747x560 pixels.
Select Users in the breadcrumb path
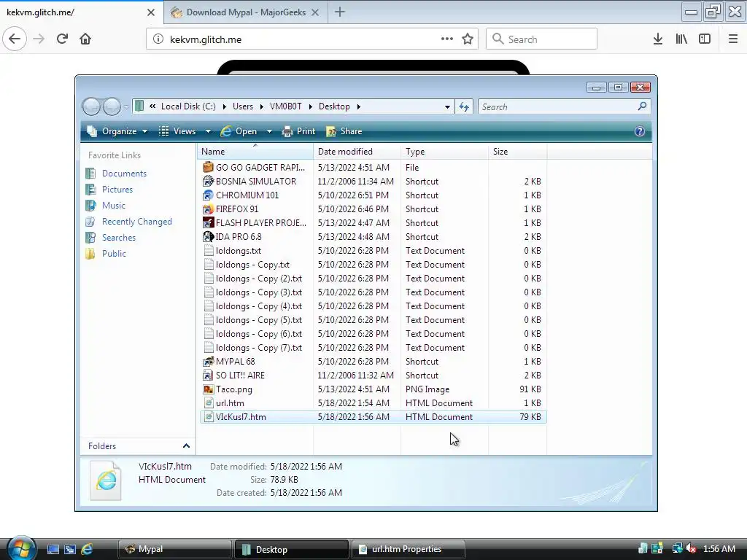243,106
